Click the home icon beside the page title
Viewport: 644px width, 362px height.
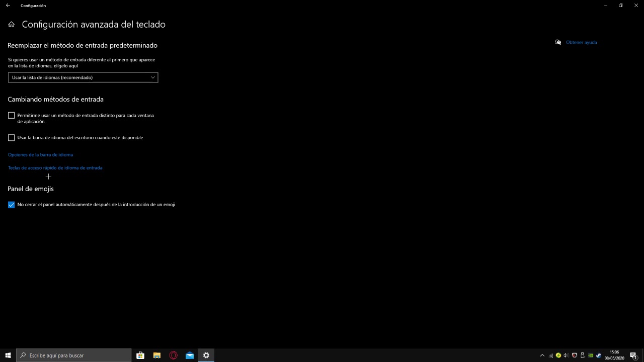11,24
